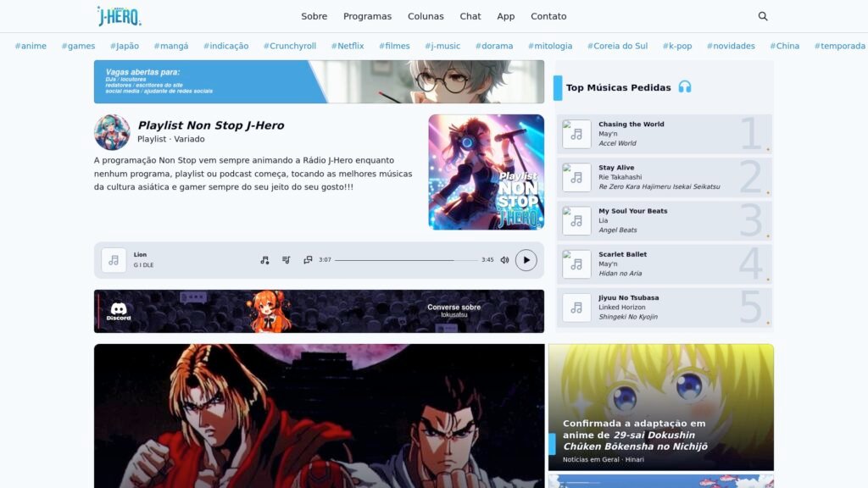Open the playlist queue icon in player
This screenshot has height=488, width=868.
click(287, 260)
